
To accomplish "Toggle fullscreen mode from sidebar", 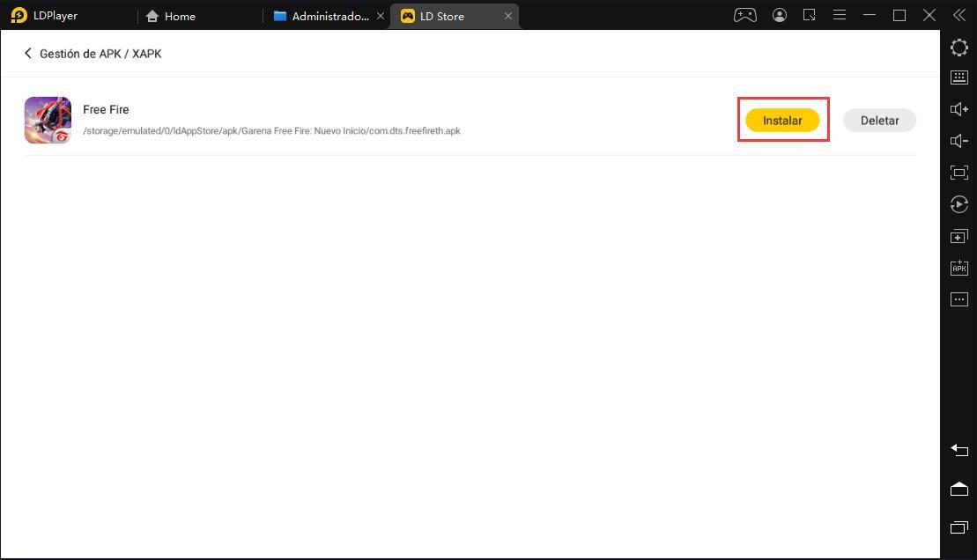I will tap(958, 173).
